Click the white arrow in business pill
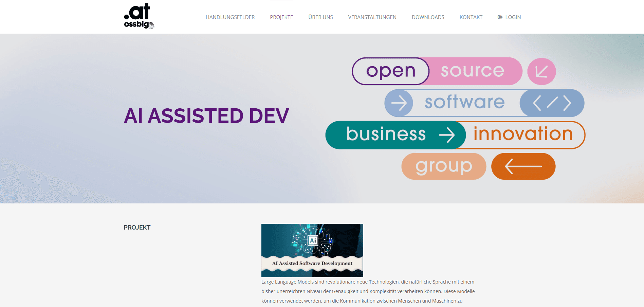 (x=446, y=135)
